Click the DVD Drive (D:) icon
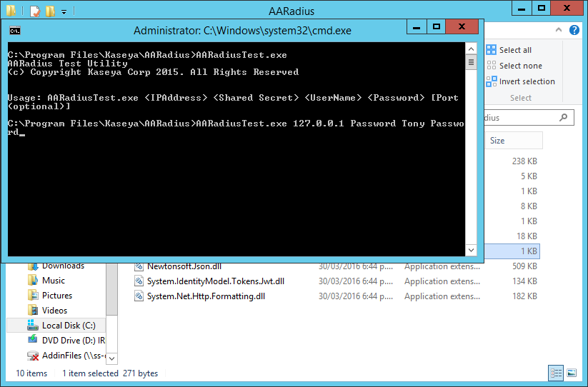Viewport: 588px width, 387px height. point(33,339)
